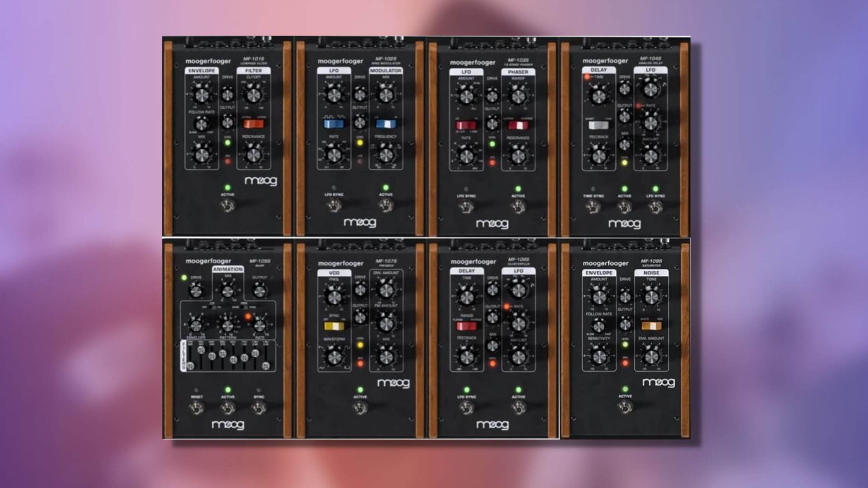Click the Delay Time knob on MF-108S ClusterFlux
Image resolution: width=868 pixels, height=488 pixels.
point(467,297)
